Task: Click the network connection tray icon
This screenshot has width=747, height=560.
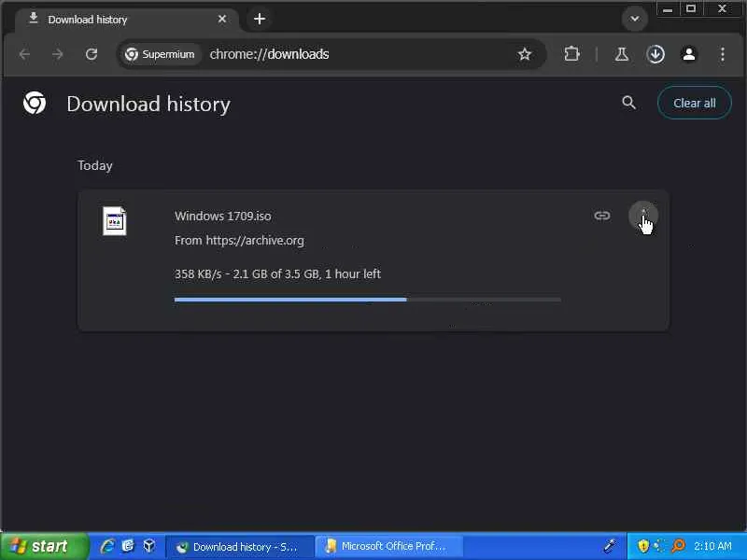Action: pyautogui.click(x=660, y=546)
